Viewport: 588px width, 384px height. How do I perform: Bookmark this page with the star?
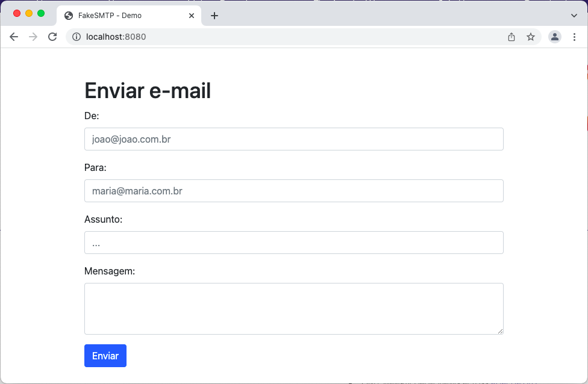coord(531,37)
